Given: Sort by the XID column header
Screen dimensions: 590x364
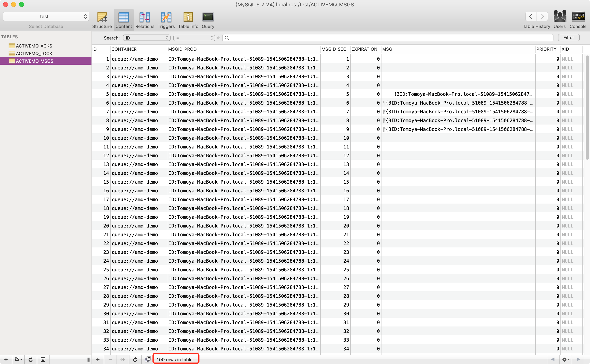Looking at the screenshot, I should coord(571,49).
